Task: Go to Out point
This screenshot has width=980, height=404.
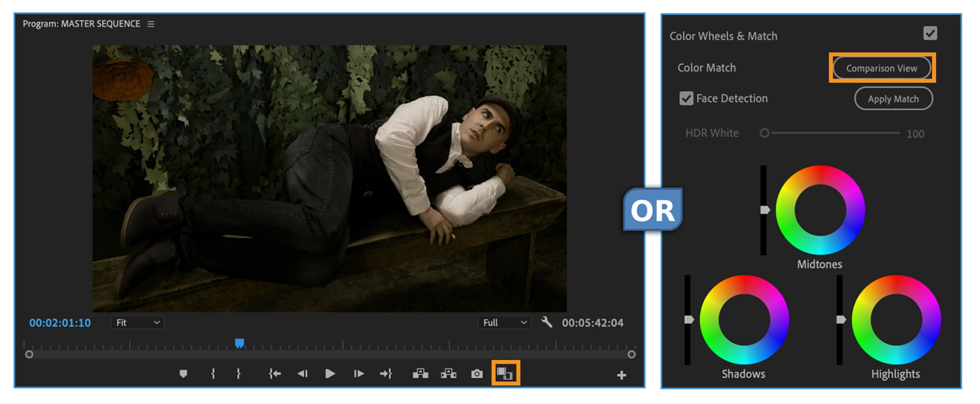Action: tap(386, 374)
